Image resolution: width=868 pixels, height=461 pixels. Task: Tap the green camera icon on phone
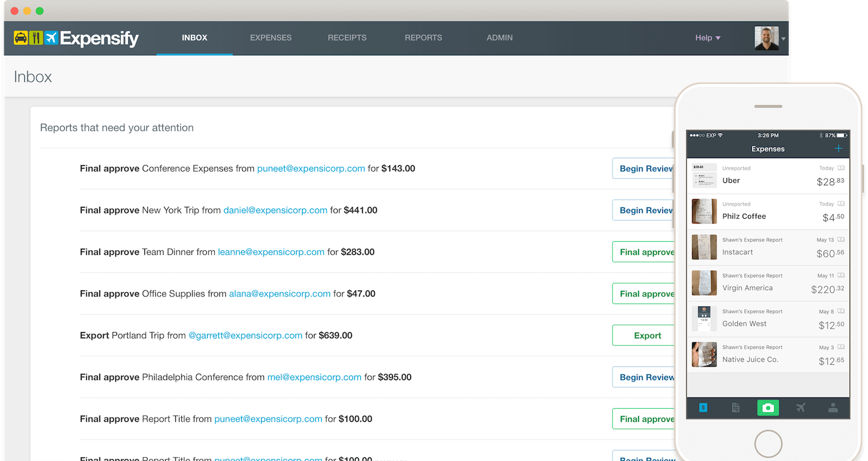[768, 408]
